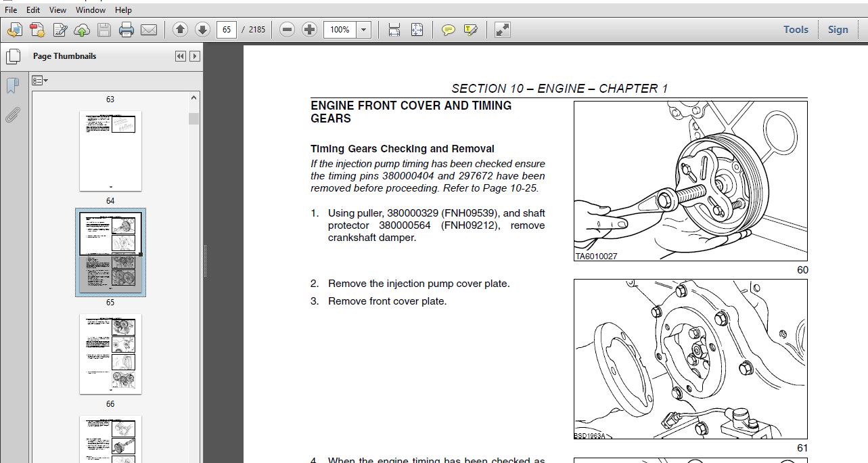Open the View menu
Viewport: 868px width, 463px height.
58,10
